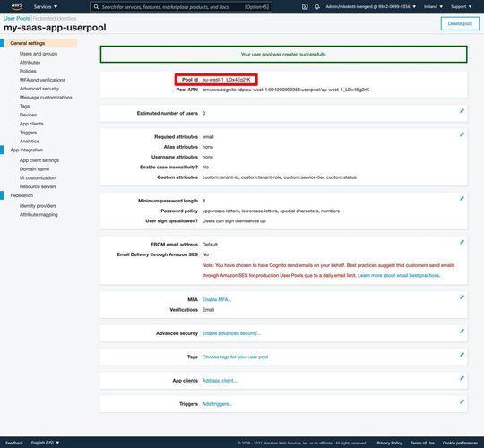This screenshot has height=448, width=484.
Task: Edit the FROM email address section pencil
Action: coord(462,242)
